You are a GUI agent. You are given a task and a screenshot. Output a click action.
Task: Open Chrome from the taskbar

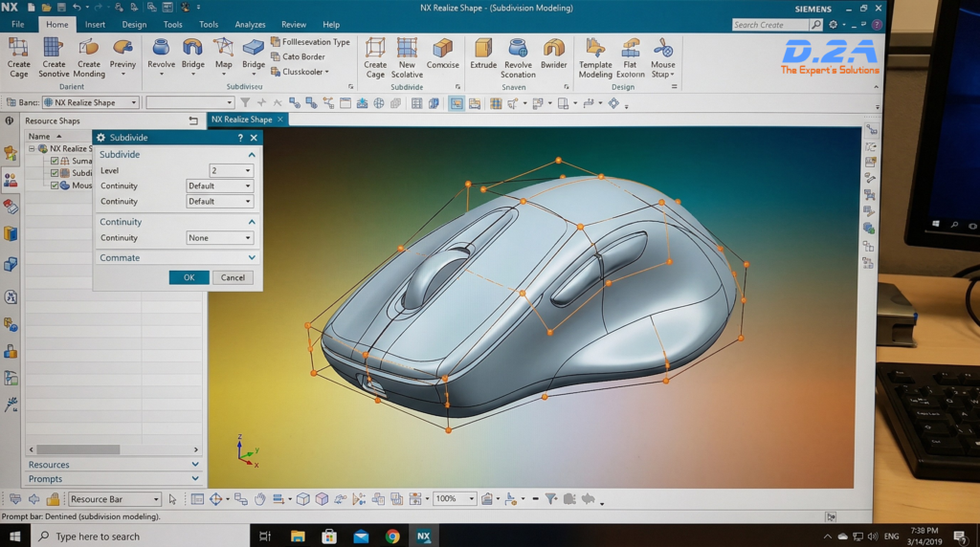[x=392, y=536]
